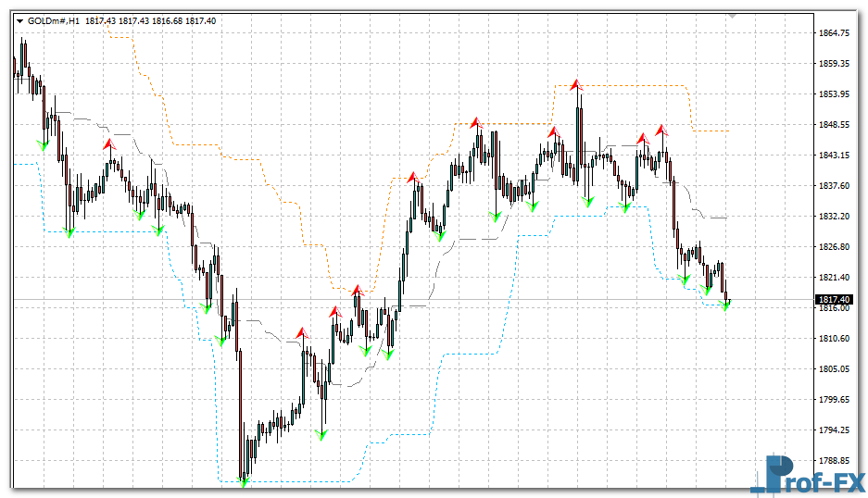Screen dimensions: 868x498
Task: Click the 1864.75 price scale label
Action: [x=834, y=33]
